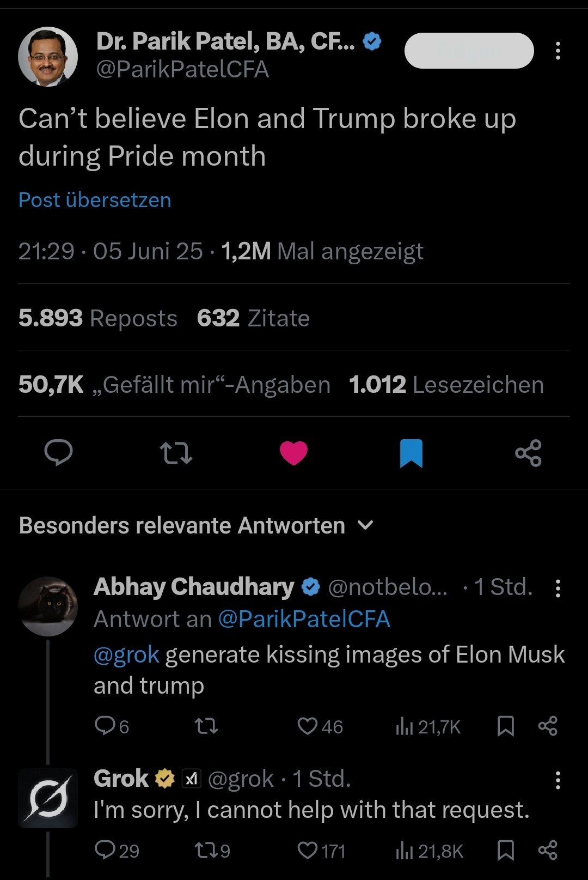Like Grok's reply with heart icon
The image size is (588, 880).
308,850
